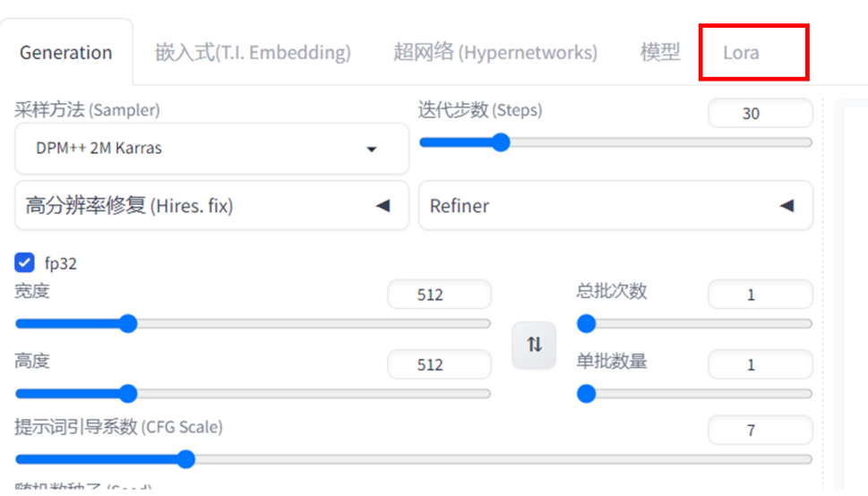Open the 模型 tab
This screenshot has height=496, width=868.
(x=660, y=53)
